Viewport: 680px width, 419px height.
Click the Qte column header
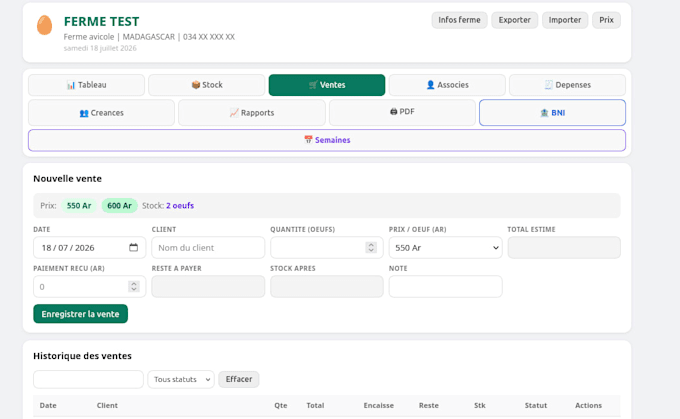coord(281,405)
